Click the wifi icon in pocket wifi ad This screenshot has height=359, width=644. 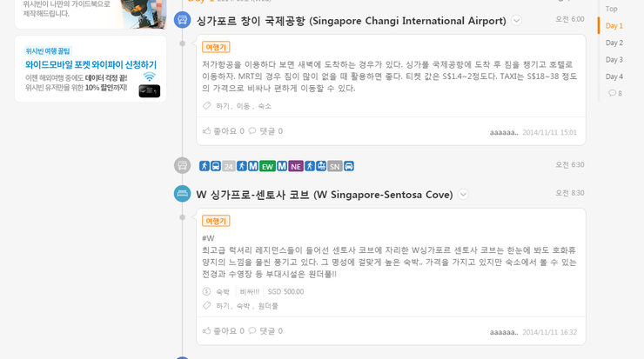coord(150,76)
